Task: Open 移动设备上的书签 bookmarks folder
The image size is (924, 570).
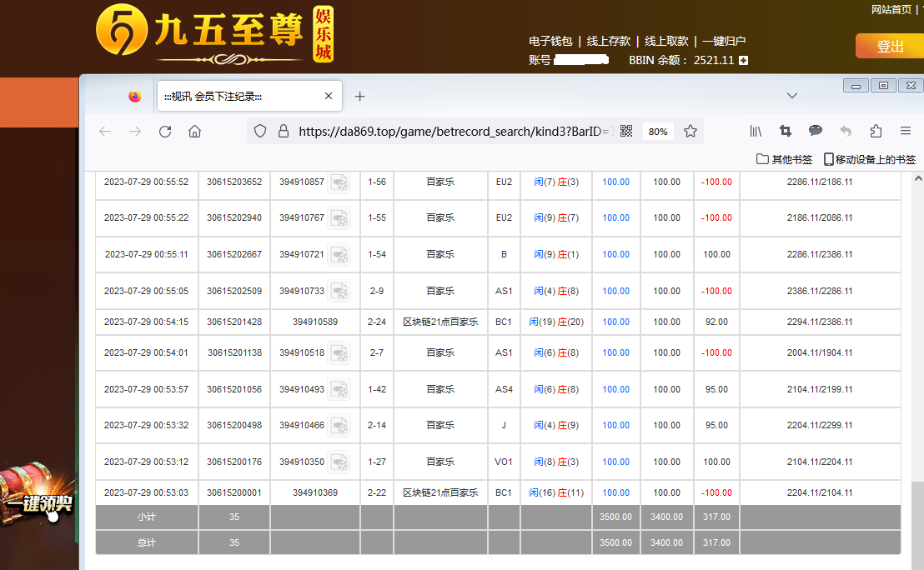Action: pyautogui.click(x=870, y=159)
